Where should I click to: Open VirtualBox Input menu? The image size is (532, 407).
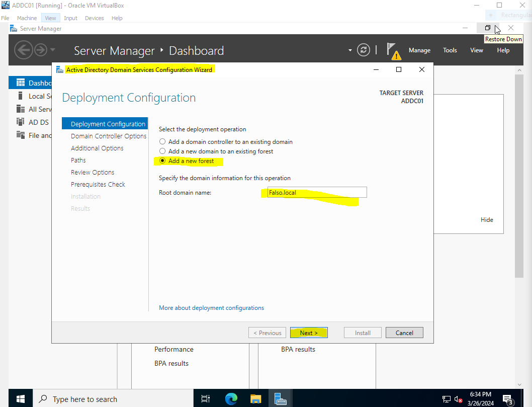point(70,18)
